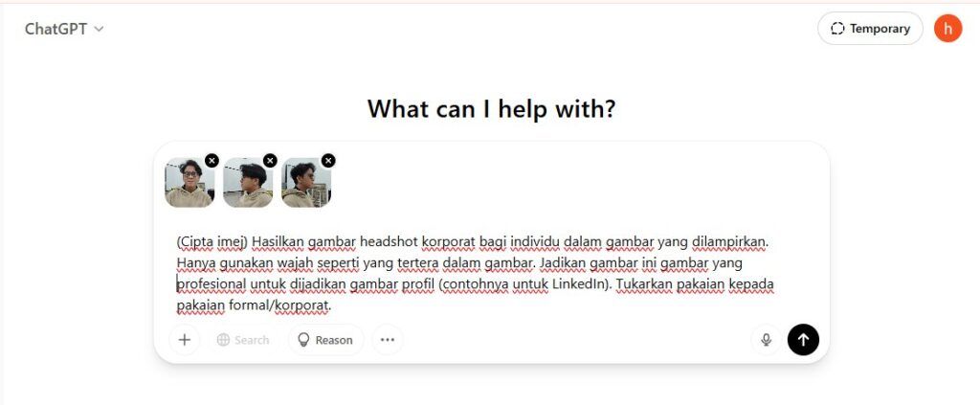
Task: Click the Reason lightbulb icon
Action: (x=303, y=340)
